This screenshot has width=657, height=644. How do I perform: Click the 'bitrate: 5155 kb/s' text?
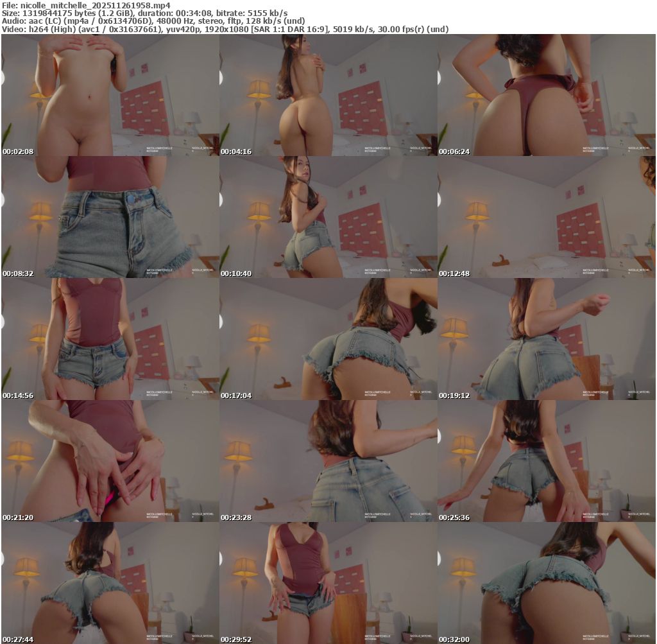pyautogui.click(x=252, y=13)
